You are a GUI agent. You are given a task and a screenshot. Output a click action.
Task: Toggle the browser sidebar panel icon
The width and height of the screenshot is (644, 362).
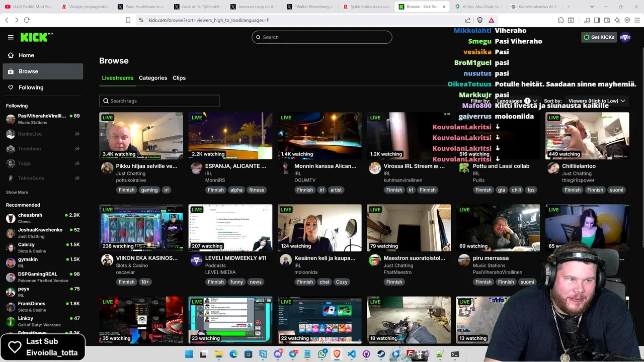click(597, 20)
